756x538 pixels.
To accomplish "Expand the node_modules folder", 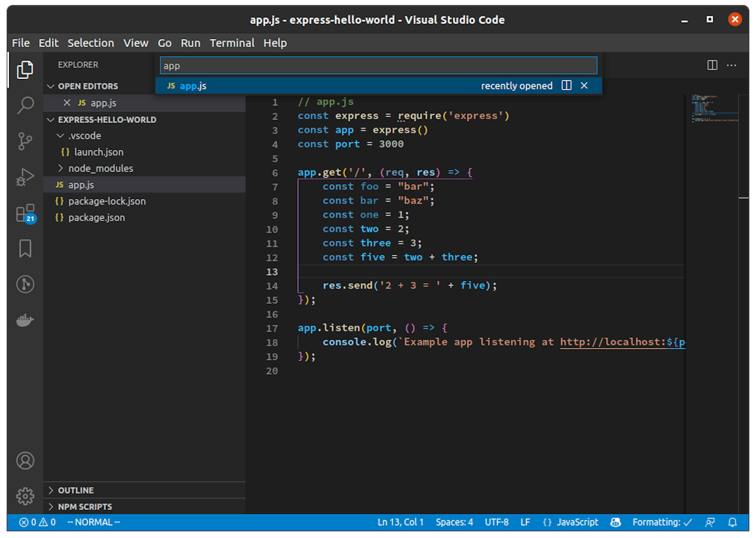I will pyautogui.click(x=100, y=168).
